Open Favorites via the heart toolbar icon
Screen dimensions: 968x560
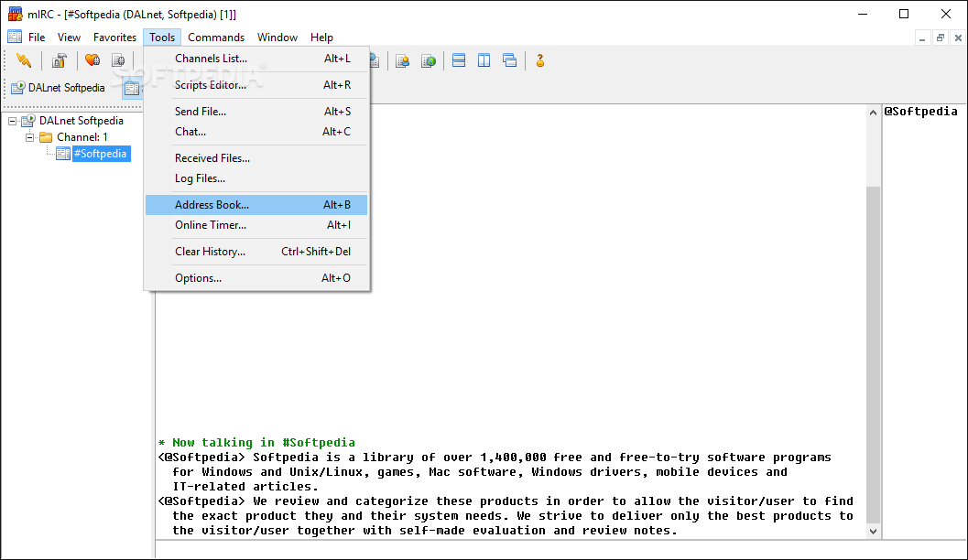[92, 60]
